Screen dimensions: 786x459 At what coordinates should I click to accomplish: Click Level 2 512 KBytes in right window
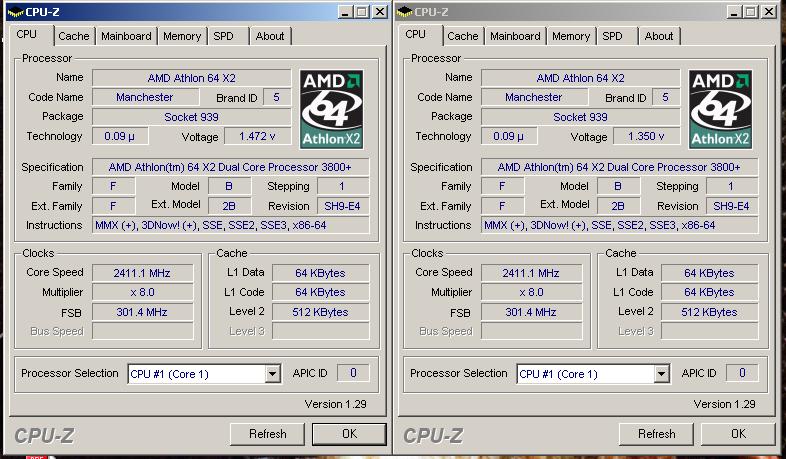tap(710, 312)
